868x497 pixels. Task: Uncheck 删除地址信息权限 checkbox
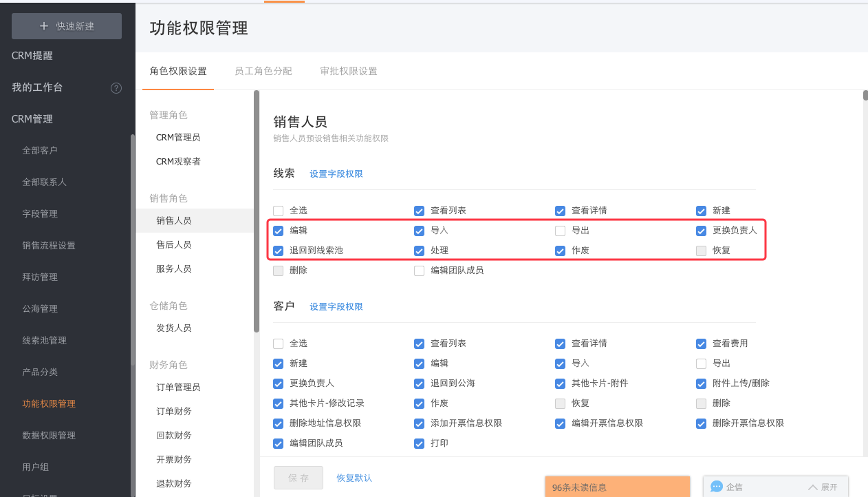click(279, 423)
